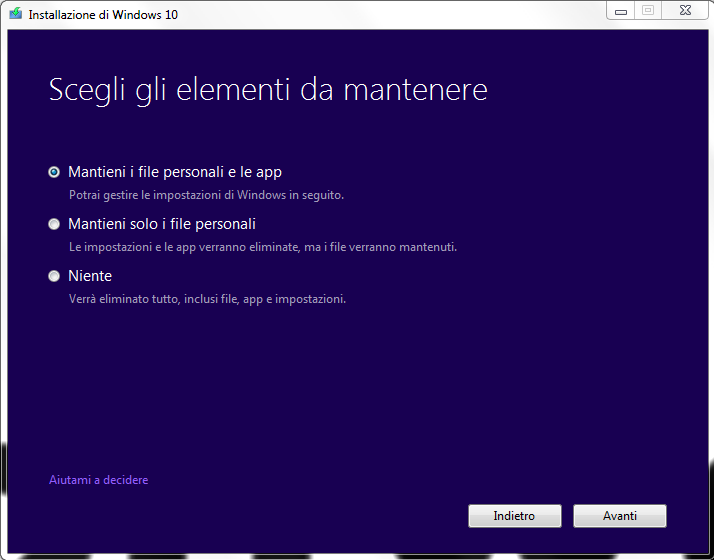The width and height of the screenshot is (714, 560).
Task: Click the disabled maximize window button
Action: click(x=648, y=10)
